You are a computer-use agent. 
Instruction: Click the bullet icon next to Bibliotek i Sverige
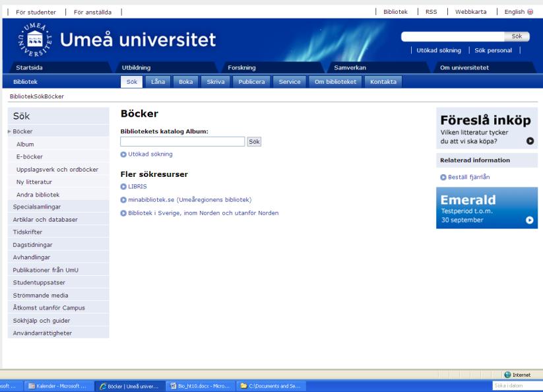[123, 213]
